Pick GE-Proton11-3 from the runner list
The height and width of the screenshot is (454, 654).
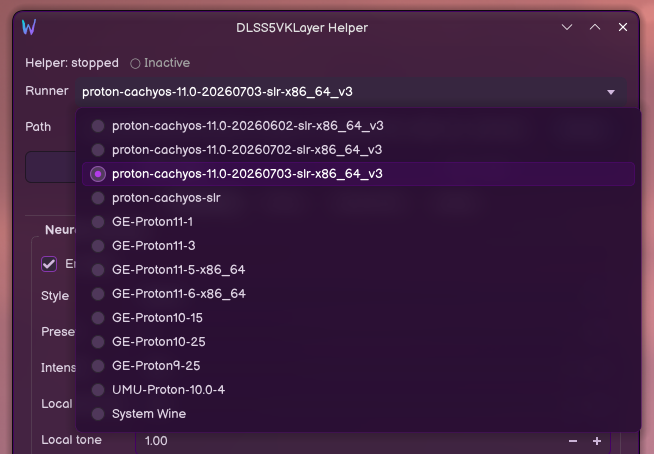[x=358, y=246]
